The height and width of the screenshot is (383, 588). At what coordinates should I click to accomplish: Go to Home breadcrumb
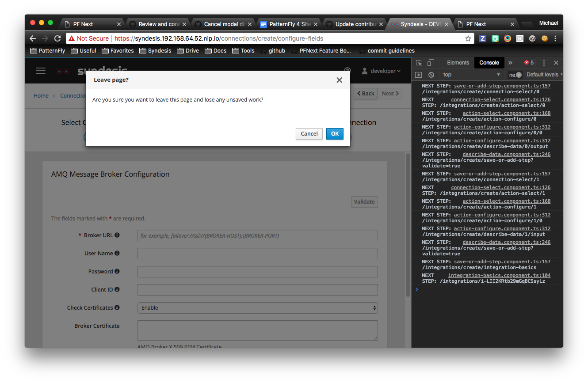click(x=41, y=95)
